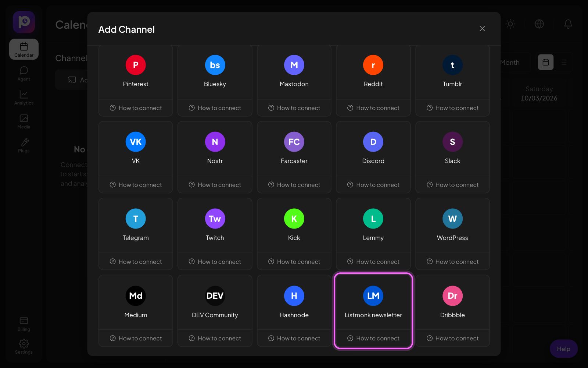Open How to connect for Pinterest
This screenshot has height=368, width=588.
coord(136,108)
